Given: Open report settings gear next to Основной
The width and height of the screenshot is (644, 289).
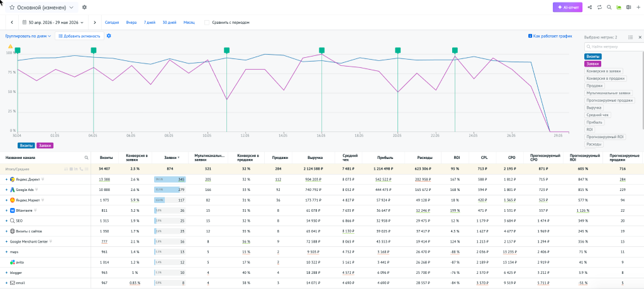Looking at the screenshot, I should [x=85, y=8].
